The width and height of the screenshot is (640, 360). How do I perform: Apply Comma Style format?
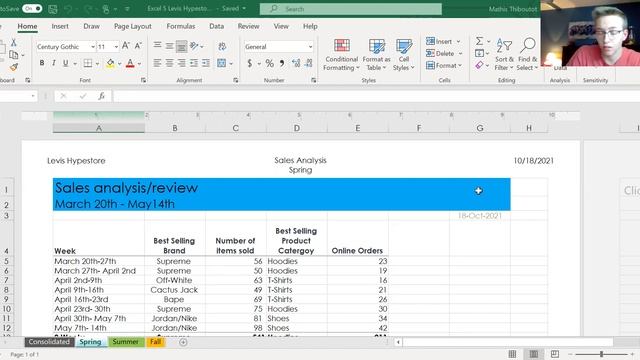[282, 63]
